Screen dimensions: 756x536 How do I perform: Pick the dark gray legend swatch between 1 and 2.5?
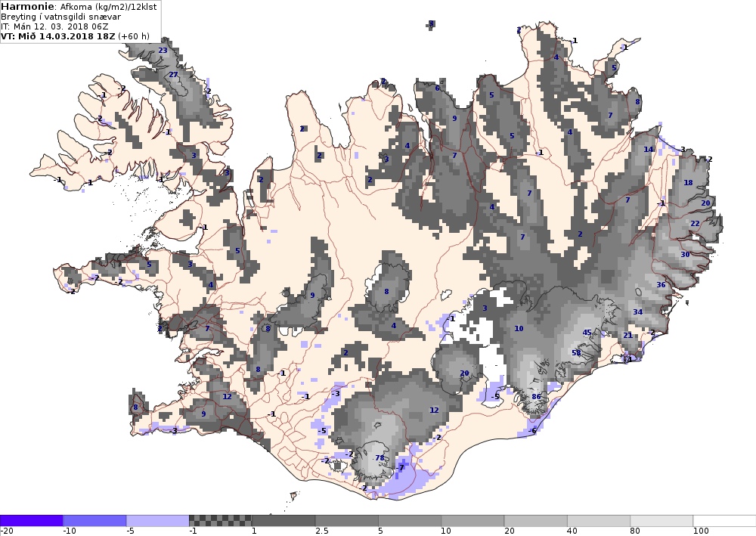click(x=283, y=521)
